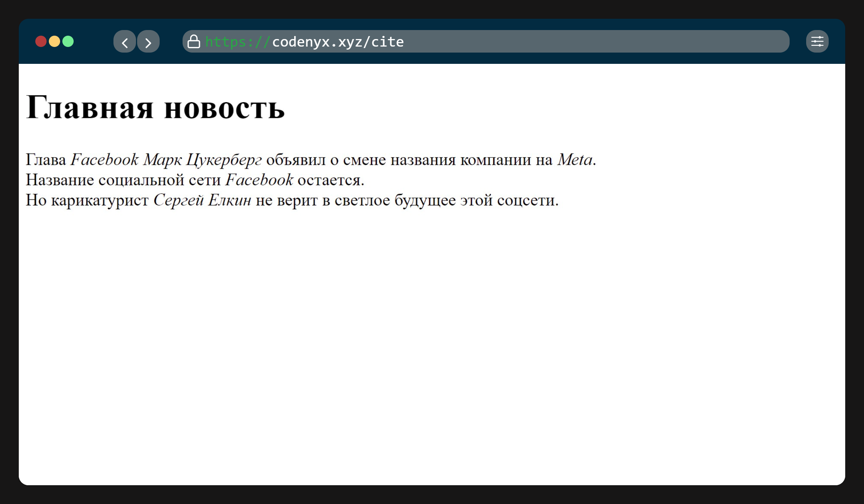Click the word остается in second line
Image resolution: width=864 pixels, height=504 pixels.
329,180
